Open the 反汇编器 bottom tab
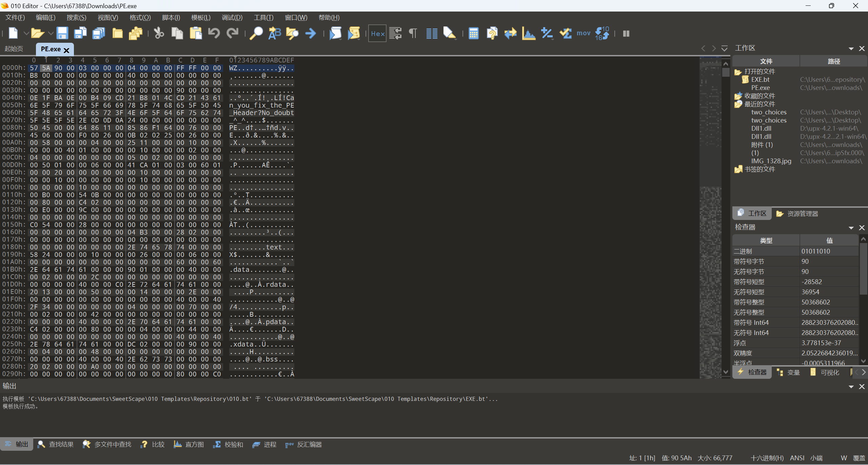 303,444
